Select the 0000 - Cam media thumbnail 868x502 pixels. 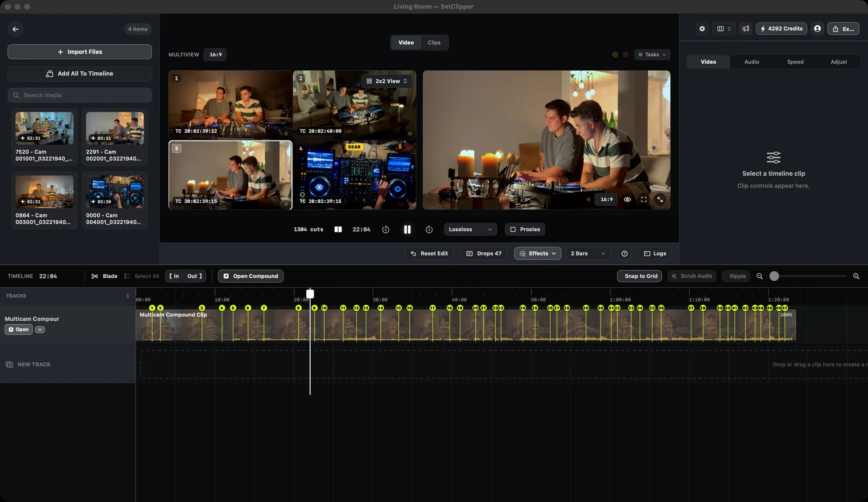coord(115,192)
